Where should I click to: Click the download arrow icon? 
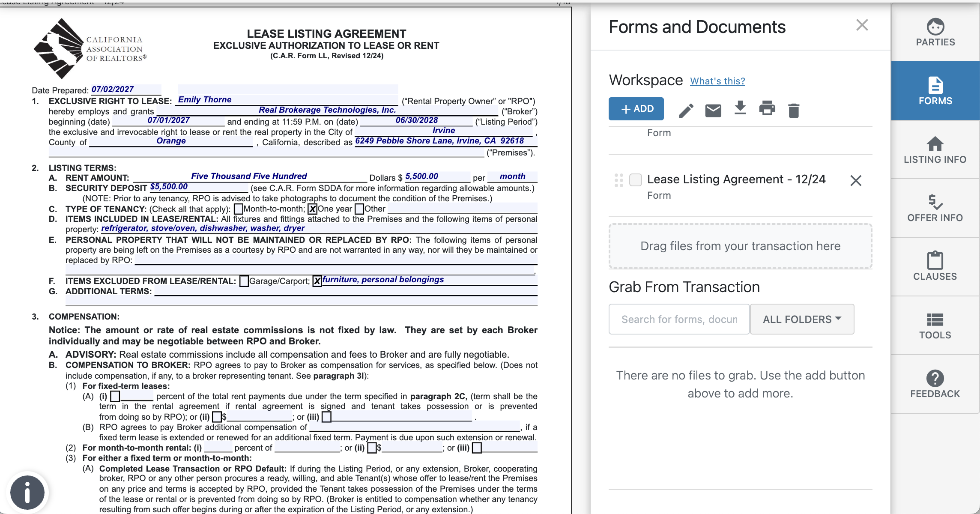740,108
